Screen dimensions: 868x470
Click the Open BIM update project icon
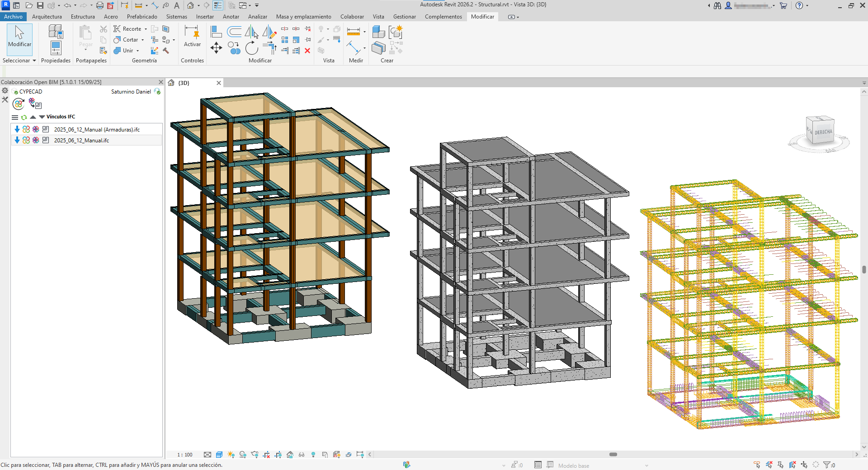coord(19,104)
